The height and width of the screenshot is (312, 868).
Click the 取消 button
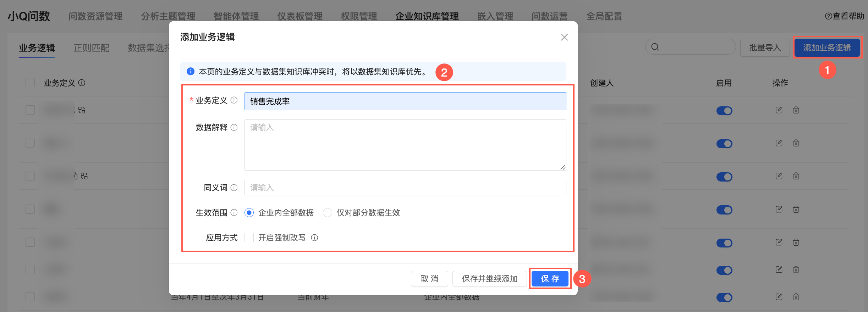pos(429,279)
